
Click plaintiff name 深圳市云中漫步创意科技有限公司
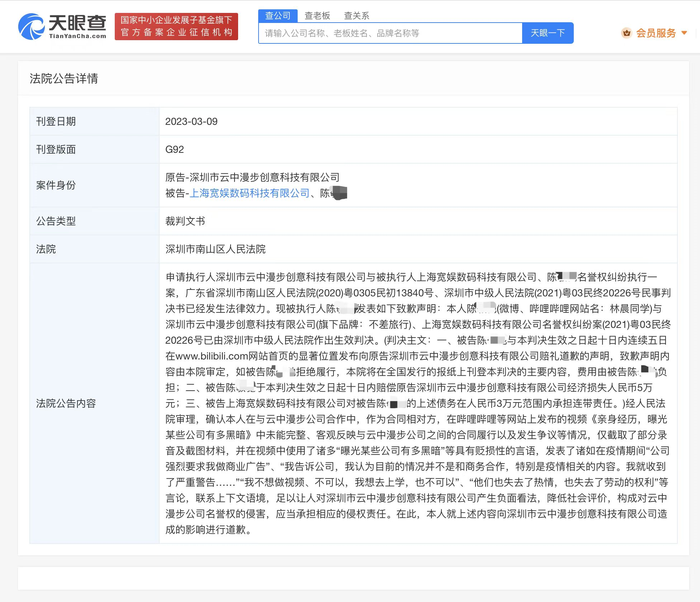point(264,177)
